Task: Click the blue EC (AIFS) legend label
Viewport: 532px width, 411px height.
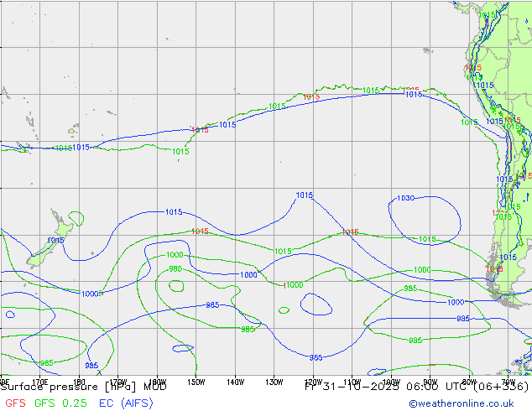Action: pyautogui.click(x=126, y=403)
